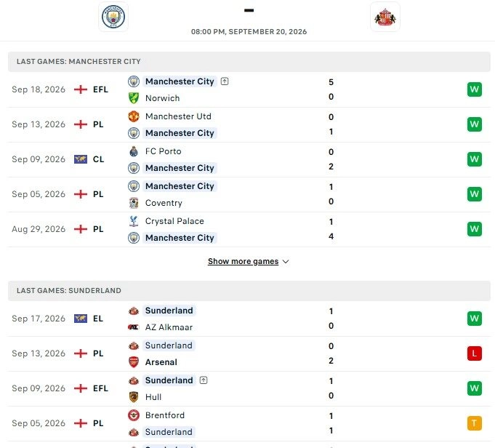Click the Arsenal club badge
This screenshot has height=448, width=495.
134,362
